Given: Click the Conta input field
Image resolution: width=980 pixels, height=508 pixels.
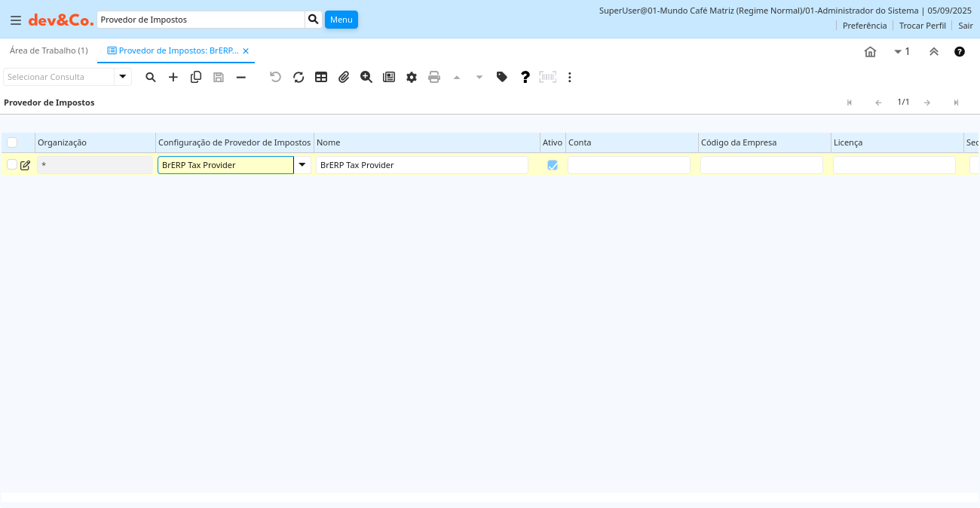Looking at the screenshot, I should pyautogui.click(x=629, y=165).
